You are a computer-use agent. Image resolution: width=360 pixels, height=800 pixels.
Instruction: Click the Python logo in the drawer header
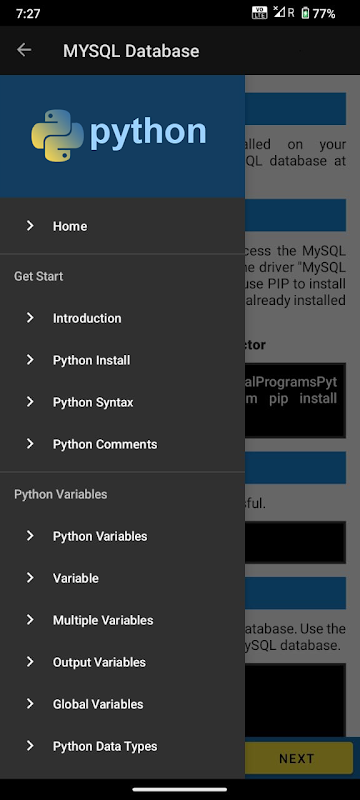[118, 135]
